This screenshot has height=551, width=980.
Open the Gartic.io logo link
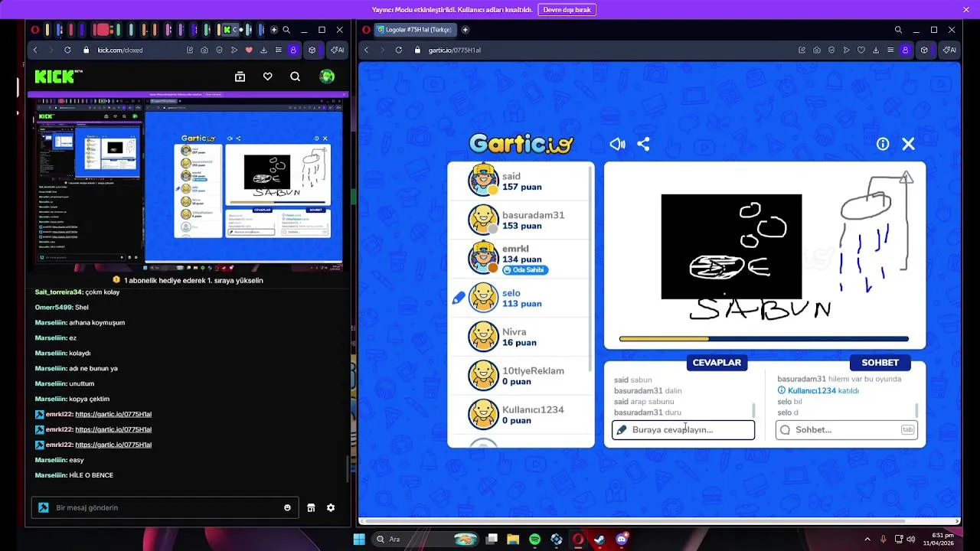521,143
